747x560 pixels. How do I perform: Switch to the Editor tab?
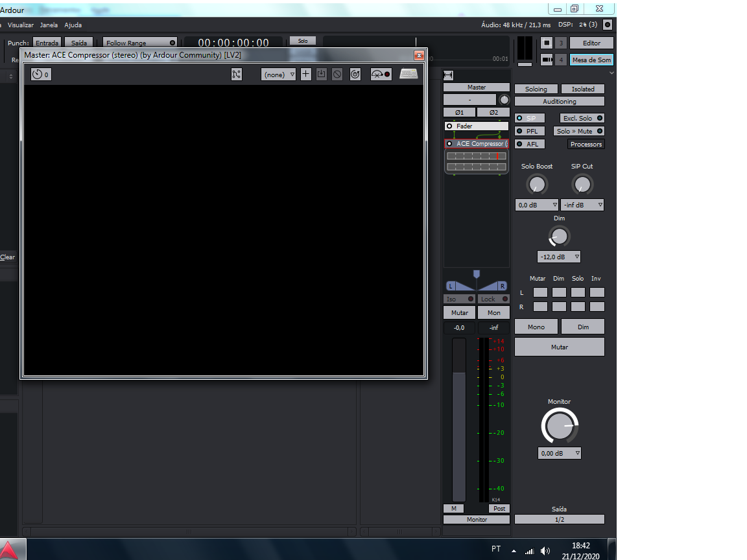pyautogui.click(x=591, y=43)
